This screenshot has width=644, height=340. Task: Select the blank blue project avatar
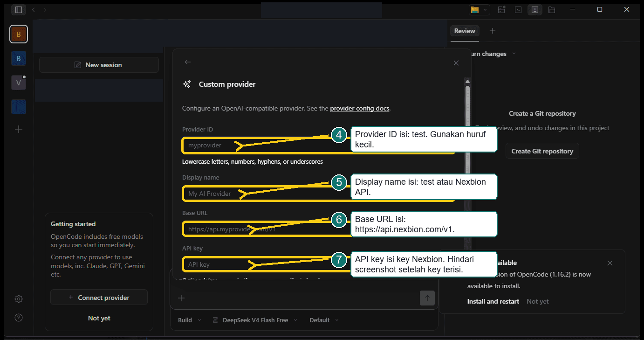[19, 107]
